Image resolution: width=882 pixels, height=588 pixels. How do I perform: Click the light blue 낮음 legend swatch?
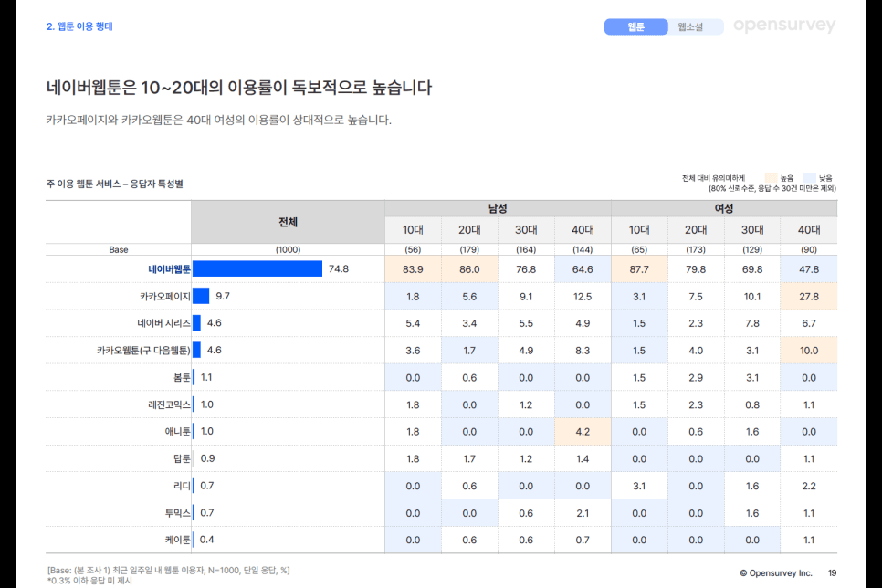[x=810, y=178]
